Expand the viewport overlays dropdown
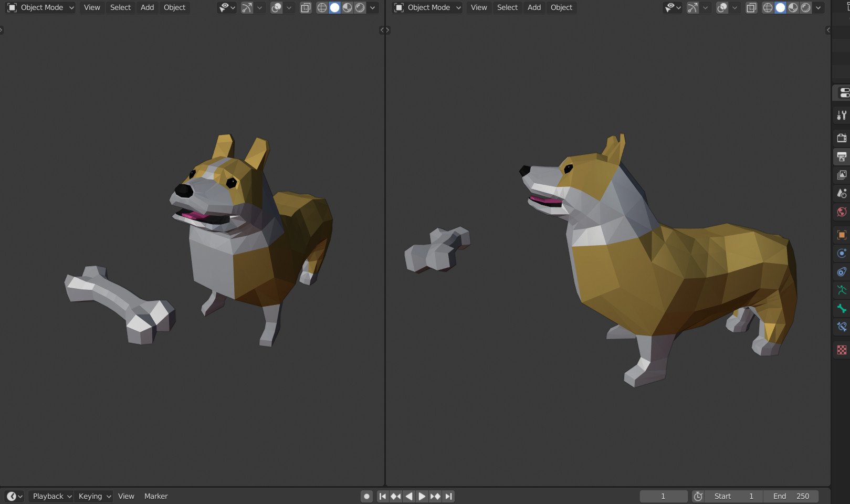The height and width of the screenshot is (504, 850). tap(288, 8)
